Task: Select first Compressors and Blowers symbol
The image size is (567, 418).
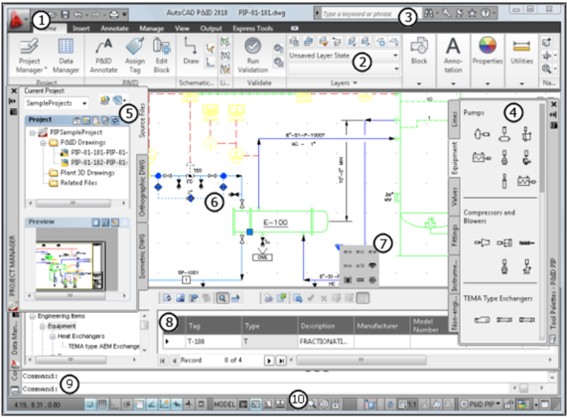Action: (482, 243)
